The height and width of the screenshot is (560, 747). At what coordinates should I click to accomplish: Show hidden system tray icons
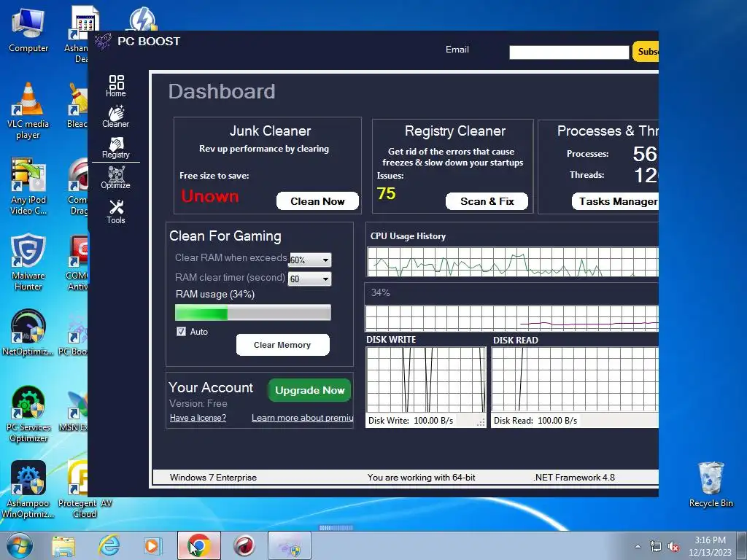click(638, 547)
